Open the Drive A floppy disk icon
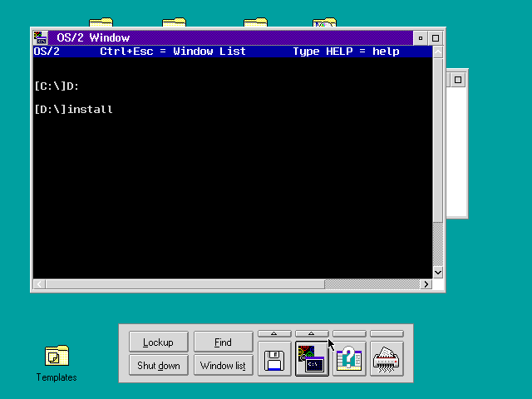 (x=274, y=359)
